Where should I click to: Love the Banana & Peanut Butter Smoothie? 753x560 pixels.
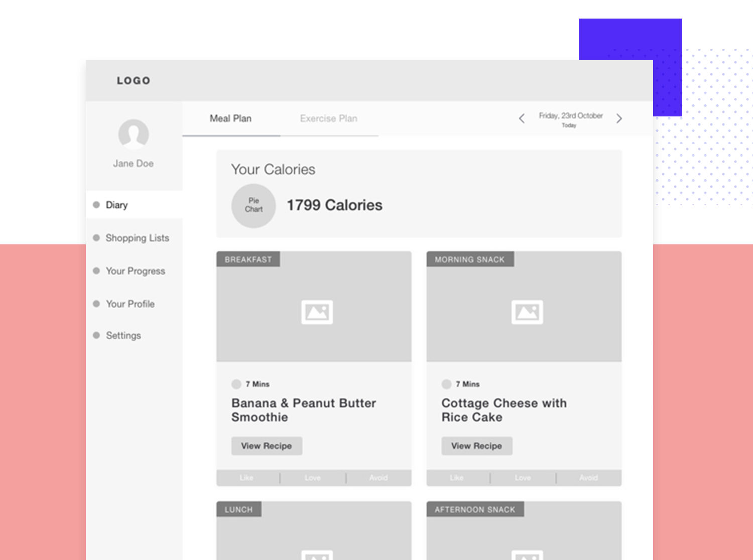(x=313, y=478)
